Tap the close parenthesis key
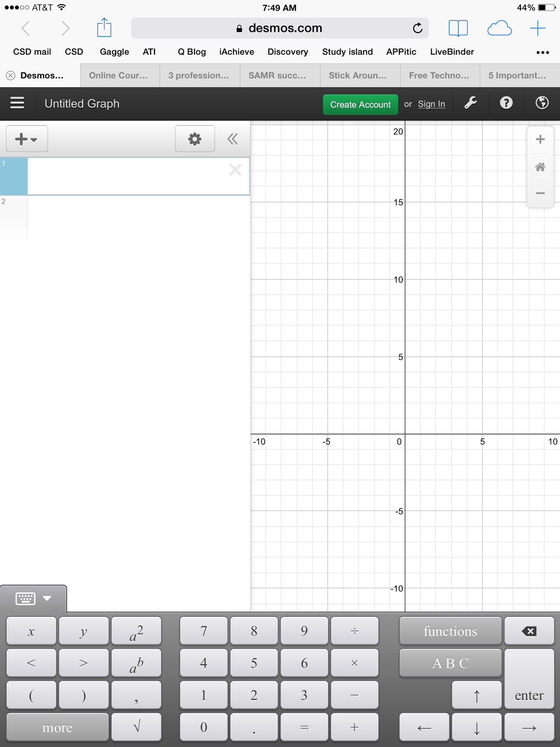Viewport: 560px width, 747px height. 84,695
